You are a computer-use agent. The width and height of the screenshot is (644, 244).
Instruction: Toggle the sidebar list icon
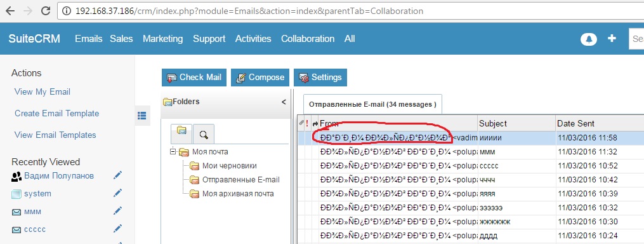tap(141, 116)
